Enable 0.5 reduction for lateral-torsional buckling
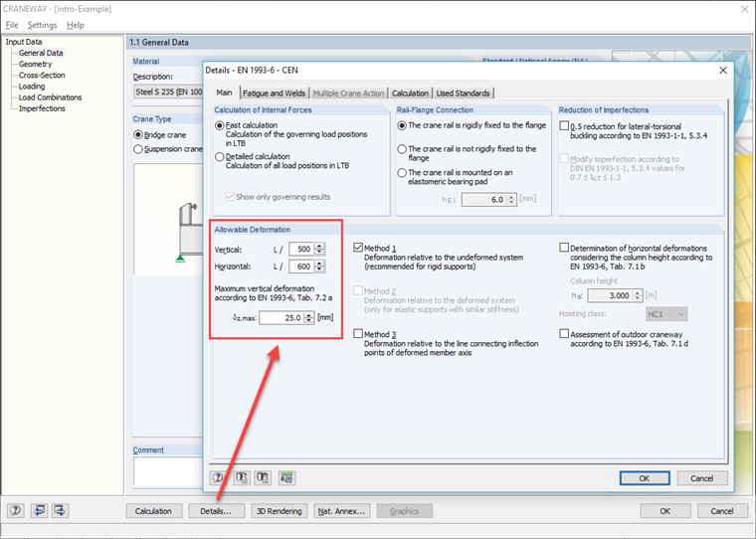 point(564,126)
